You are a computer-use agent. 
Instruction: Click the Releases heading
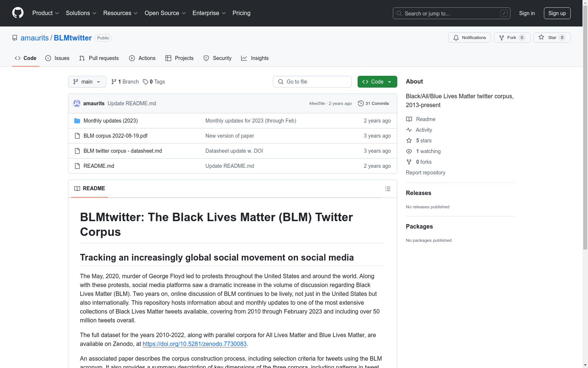[419, 193]
